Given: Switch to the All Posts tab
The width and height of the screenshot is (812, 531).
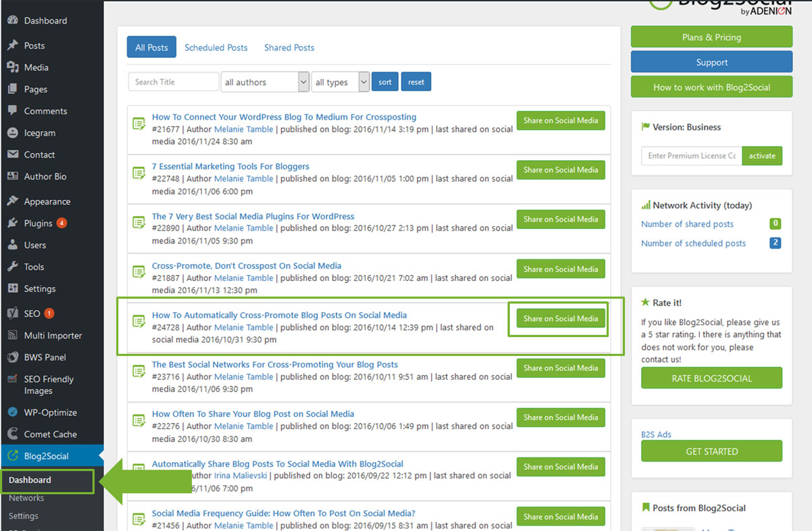Looking at the screenshot, I should (x=151, y=47).
